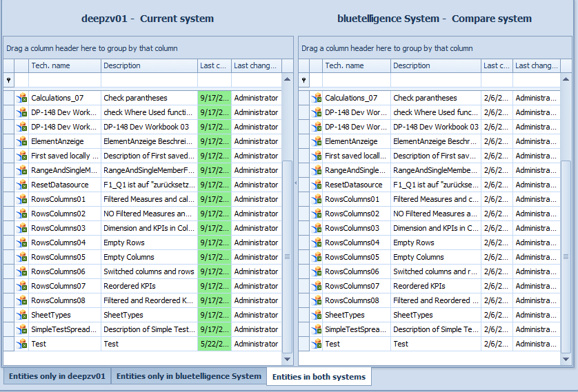This screenshot has height=392, width=578.
Task: Sort left grid by Tech. name header
Action: point(65,66)
